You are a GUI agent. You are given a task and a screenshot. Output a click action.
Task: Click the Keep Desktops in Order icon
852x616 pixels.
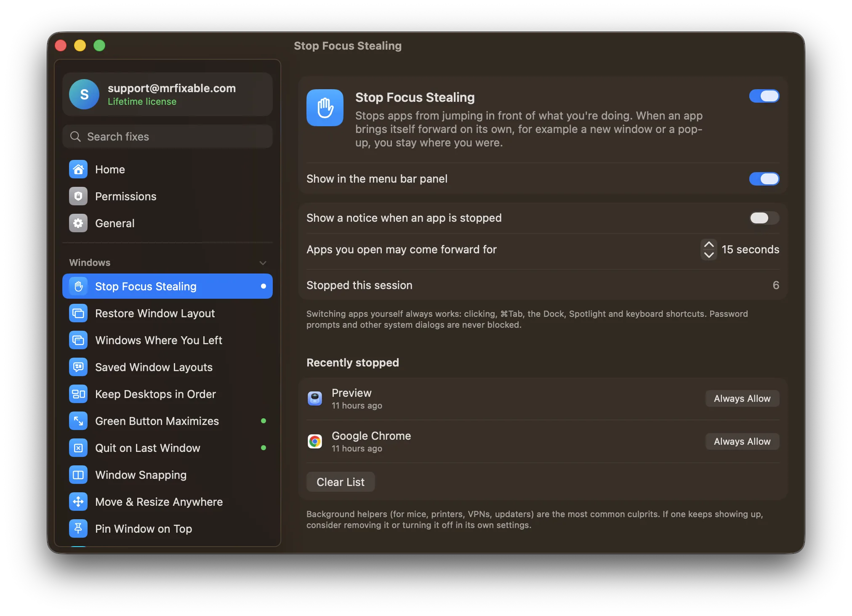coord(78,394)
